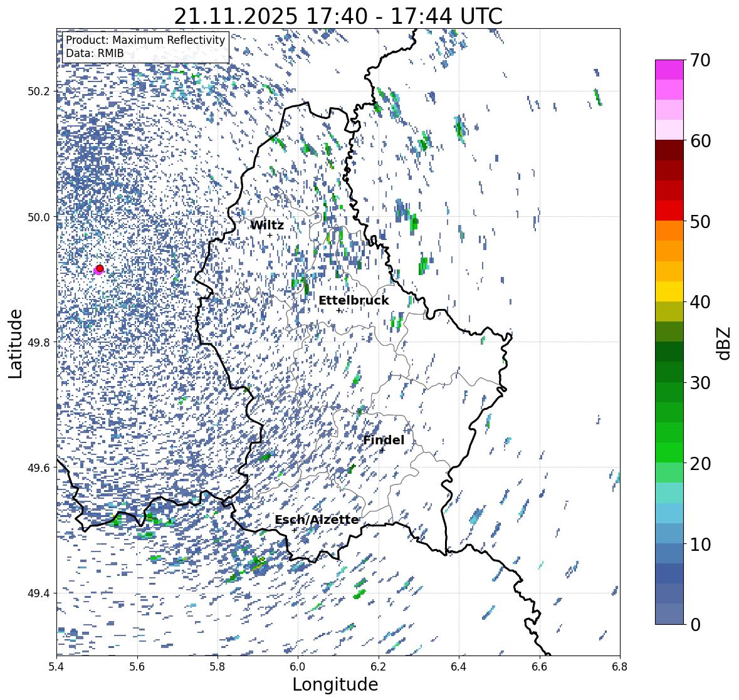Click the "dBZ" colorbar label

[725, 343]
